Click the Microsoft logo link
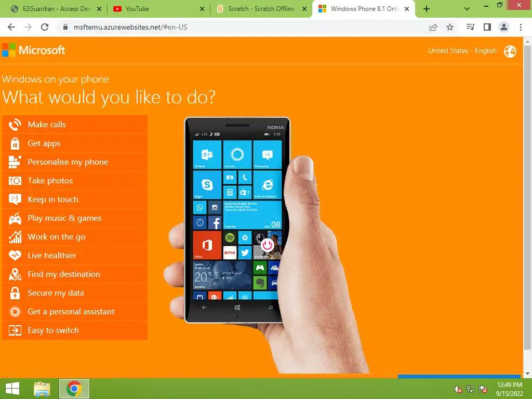The width and height of the screenshot is (532, 399). (33, 50)
